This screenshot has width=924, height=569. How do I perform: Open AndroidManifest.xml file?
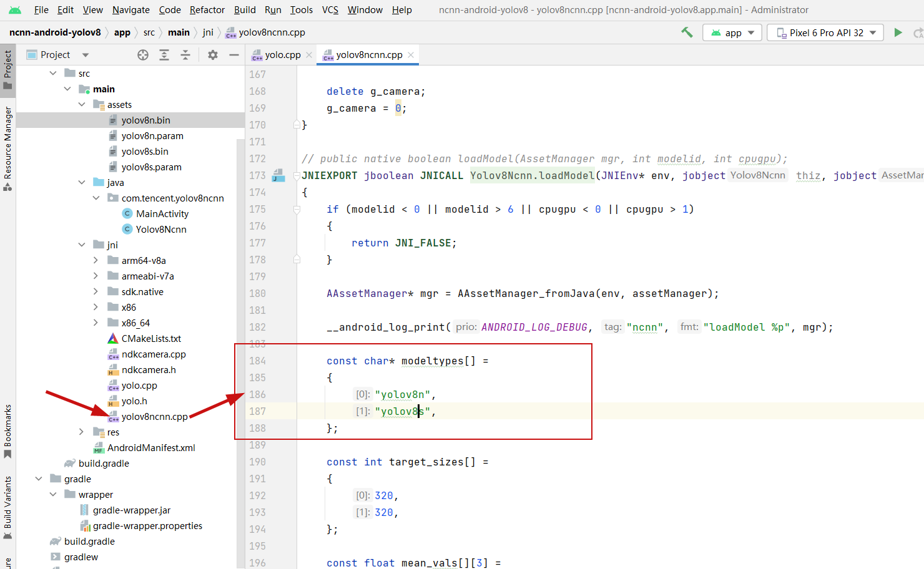151,448
